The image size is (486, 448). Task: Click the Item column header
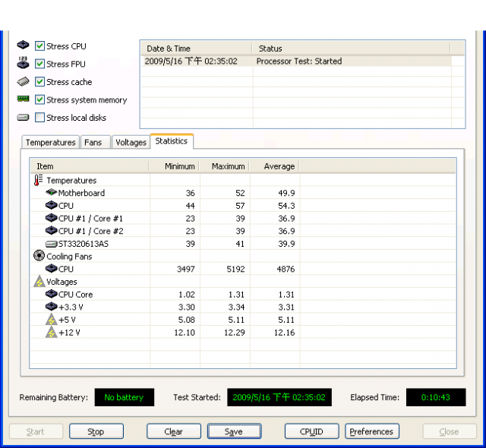click(90, 166)
